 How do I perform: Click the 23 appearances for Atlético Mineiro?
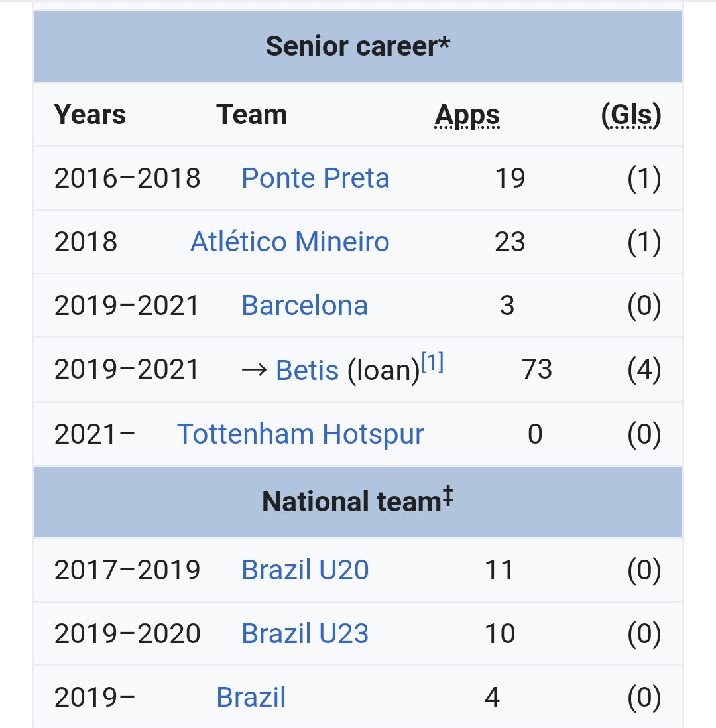tap(510, 242)
